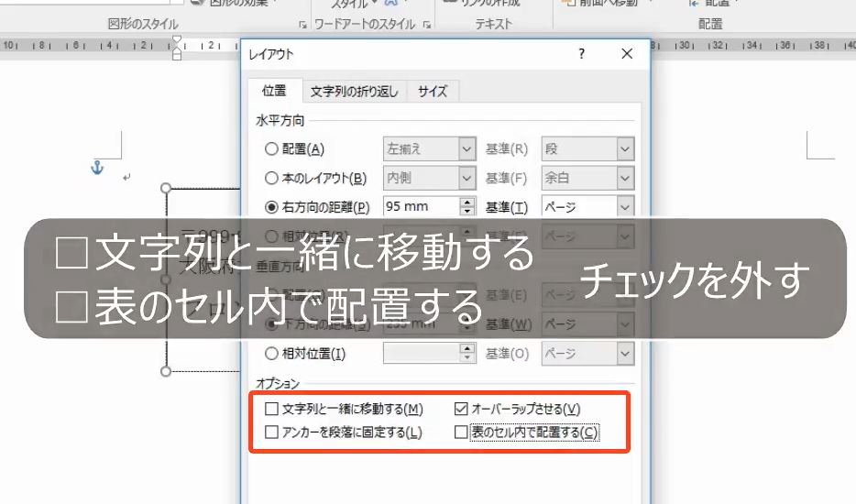
Task: Increase the 95 mm value with the up arrow
Action: click(x=467, y=202)
